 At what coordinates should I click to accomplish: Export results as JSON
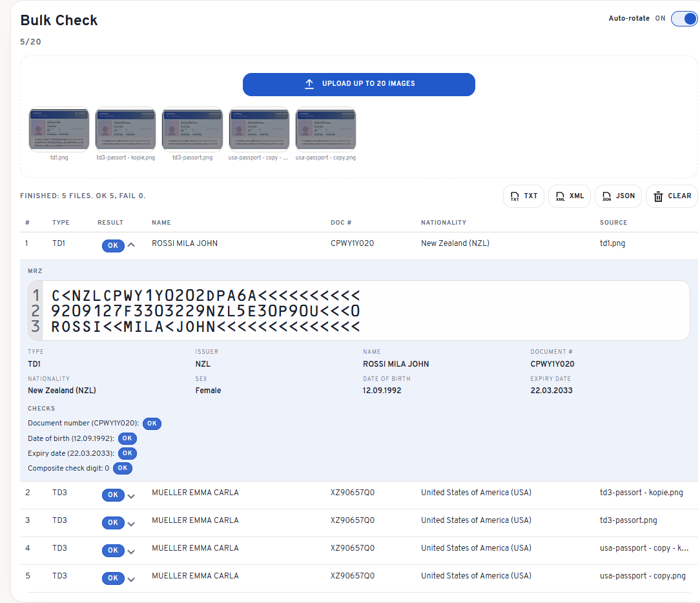617,196
